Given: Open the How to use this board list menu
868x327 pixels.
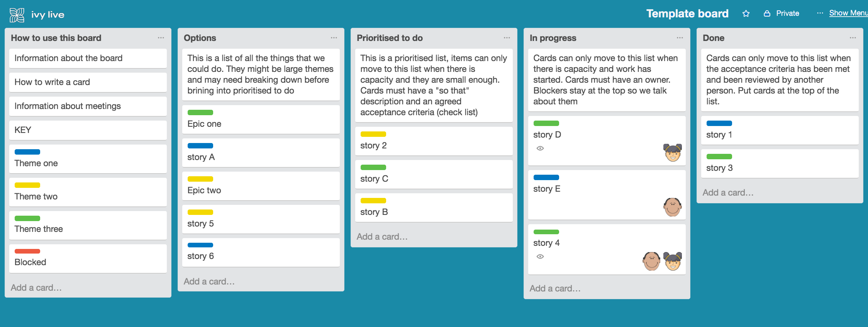Looking at the screenshot, I should [161, 38].
